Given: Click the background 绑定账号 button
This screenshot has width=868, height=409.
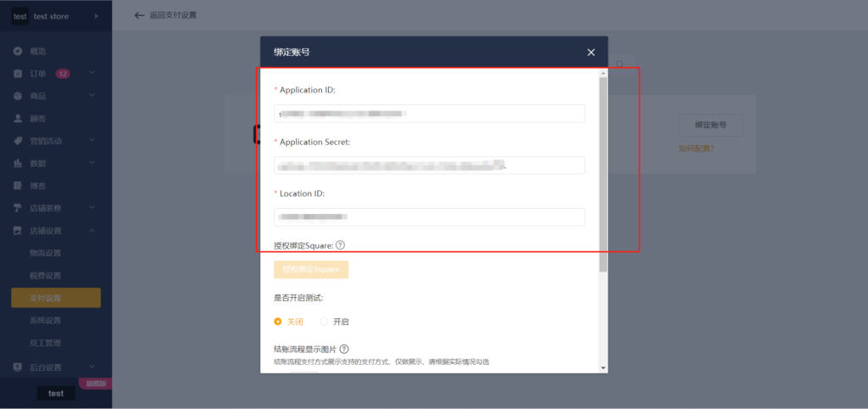Looking at the screenshot, I should point(710,126).
